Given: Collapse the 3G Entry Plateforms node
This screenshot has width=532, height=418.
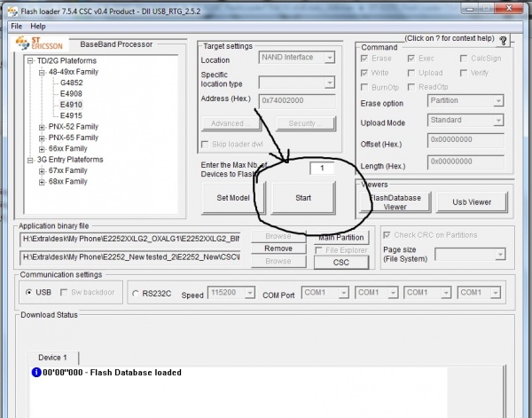Looking at the screenshot, I should [30, 160].
